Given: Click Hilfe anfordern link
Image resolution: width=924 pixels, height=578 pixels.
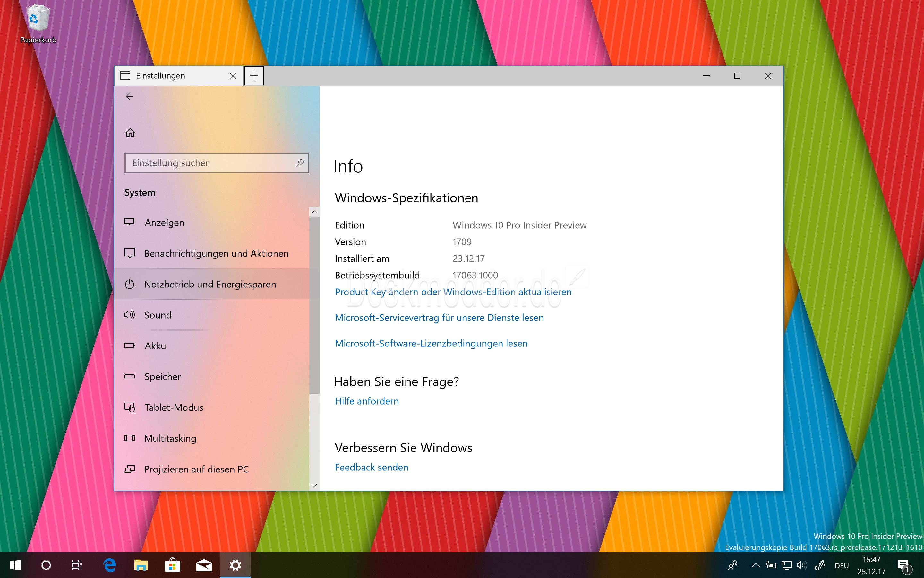Looking at the screenshot, I should [366, 401].
